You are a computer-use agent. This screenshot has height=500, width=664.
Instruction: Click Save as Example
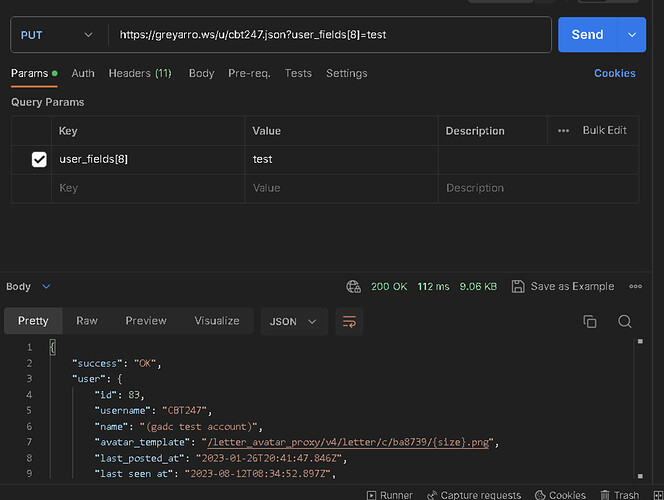(x=573, y=287)
